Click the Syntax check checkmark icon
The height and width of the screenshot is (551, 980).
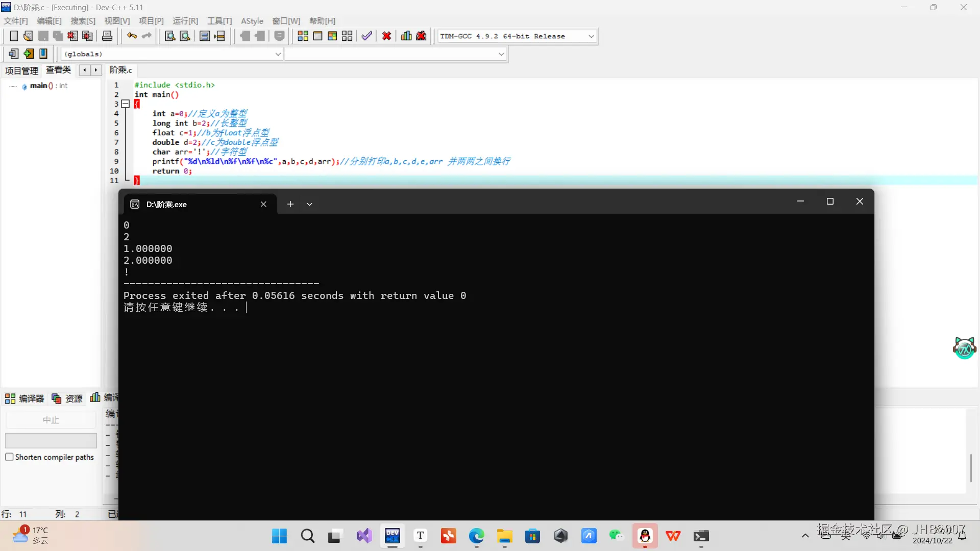tap(366, 36)
